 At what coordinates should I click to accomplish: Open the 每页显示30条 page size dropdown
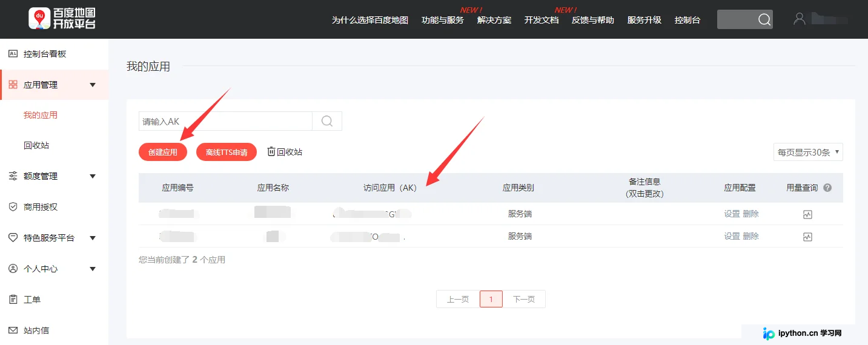pos(808,152)
